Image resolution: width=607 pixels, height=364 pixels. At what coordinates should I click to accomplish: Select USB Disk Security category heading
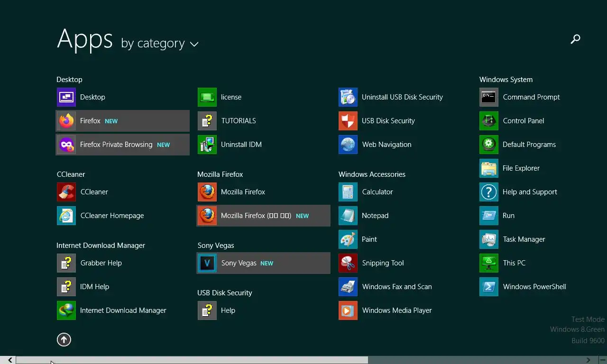(225, 293)
